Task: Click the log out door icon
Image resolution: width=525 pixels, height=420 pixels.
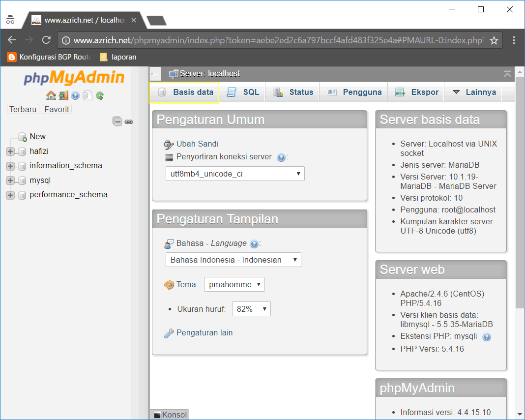Action: (63, 95)
